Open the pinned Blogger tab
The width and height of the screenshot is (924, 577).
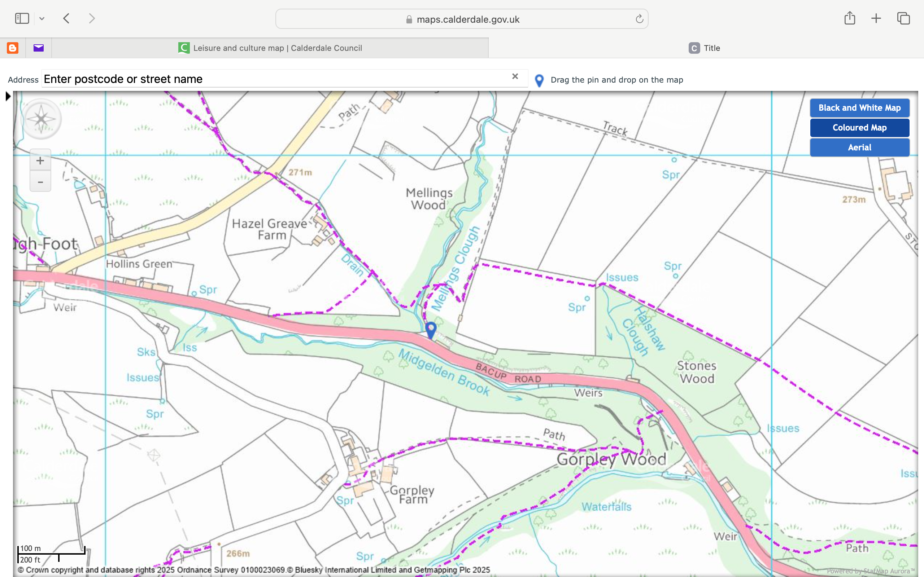(x=13, y=48)
